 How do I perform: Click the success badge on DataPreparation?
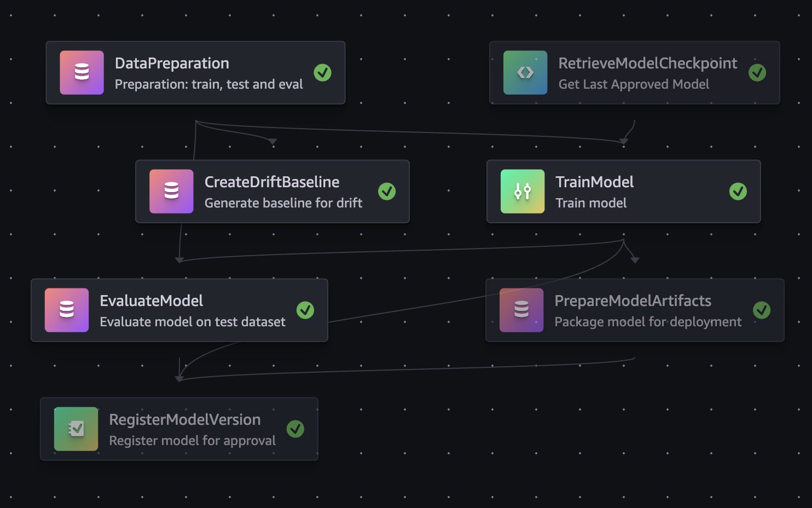tap(322, 72)
